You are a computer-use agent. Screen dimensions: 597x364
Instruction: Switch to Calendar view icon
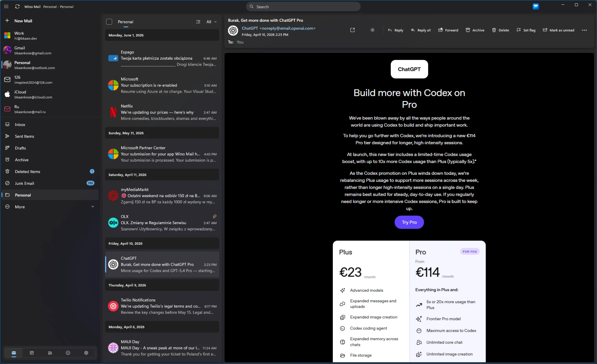(32, 353)
